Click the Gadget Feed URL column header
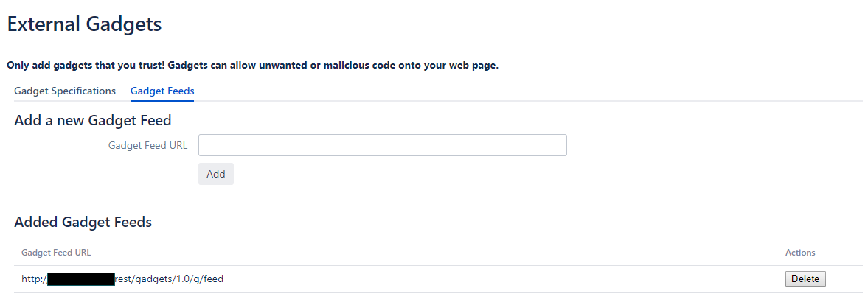This screenshot has height=294, width=868. pos(56,253)
